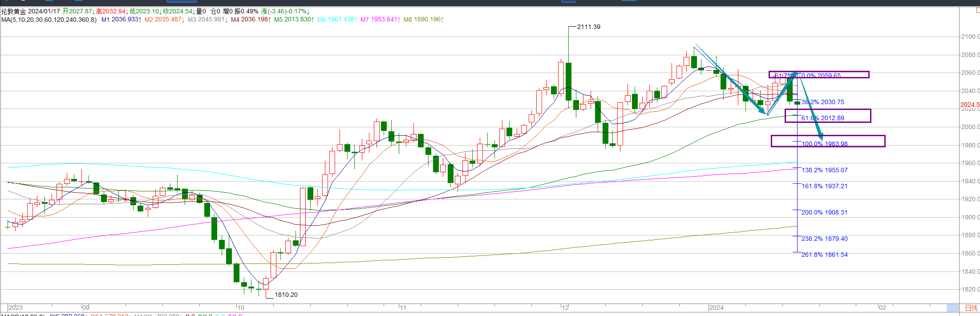Select the MA(5,10,20,30,60,120,240,360,8) indicator label
The image size is (980, 316).
(49, 20)
